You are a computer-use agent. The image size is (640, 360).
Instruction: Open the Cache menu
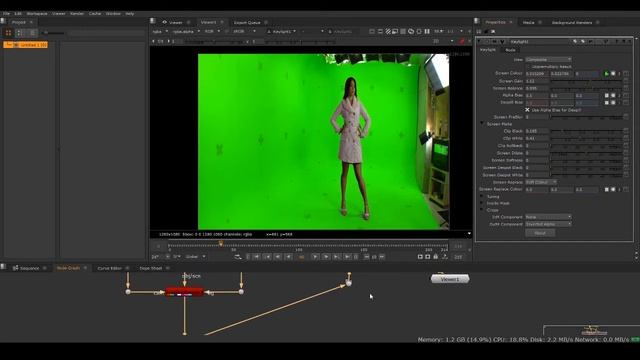95,13
